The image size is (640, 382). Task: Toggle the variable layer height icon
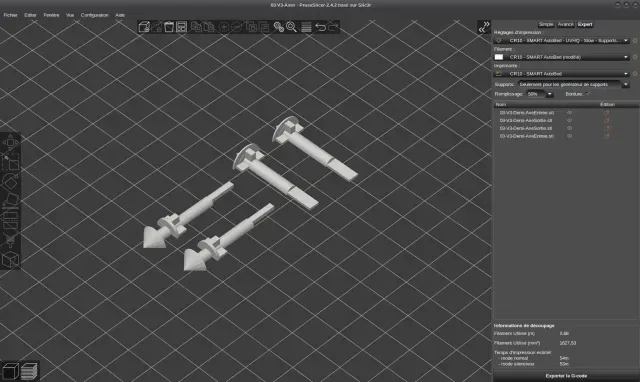306,27
